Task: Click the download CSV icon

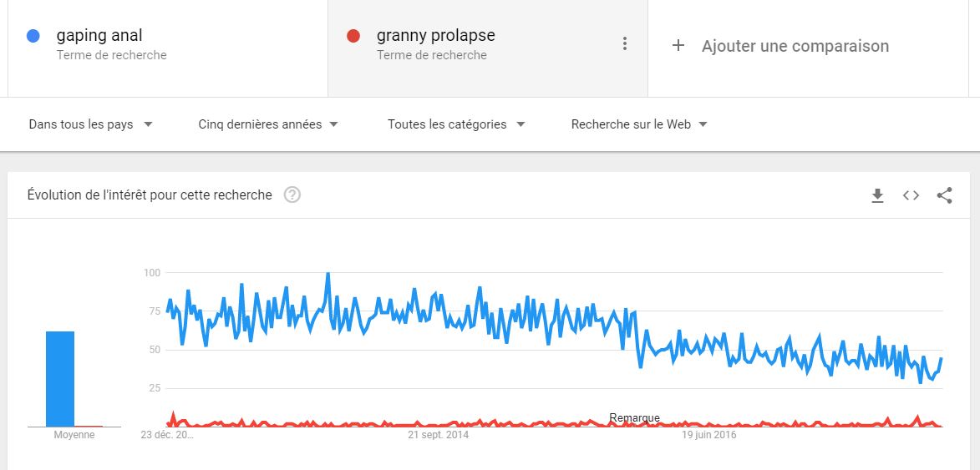Action: [877, 195]
